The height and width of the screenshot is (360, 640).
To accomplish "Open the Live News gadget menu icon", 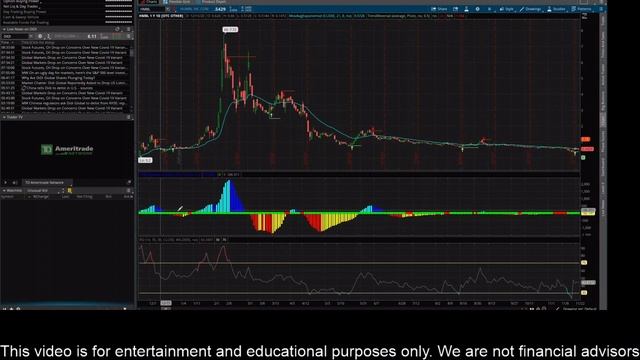I will pos(128,29).
